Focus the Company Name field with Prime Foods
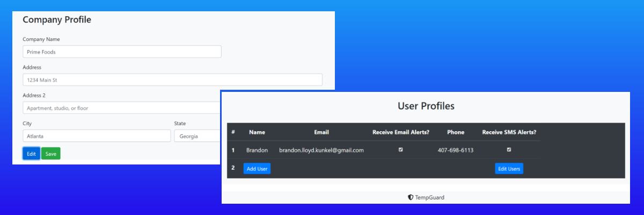644x215 pixels. 122,52
